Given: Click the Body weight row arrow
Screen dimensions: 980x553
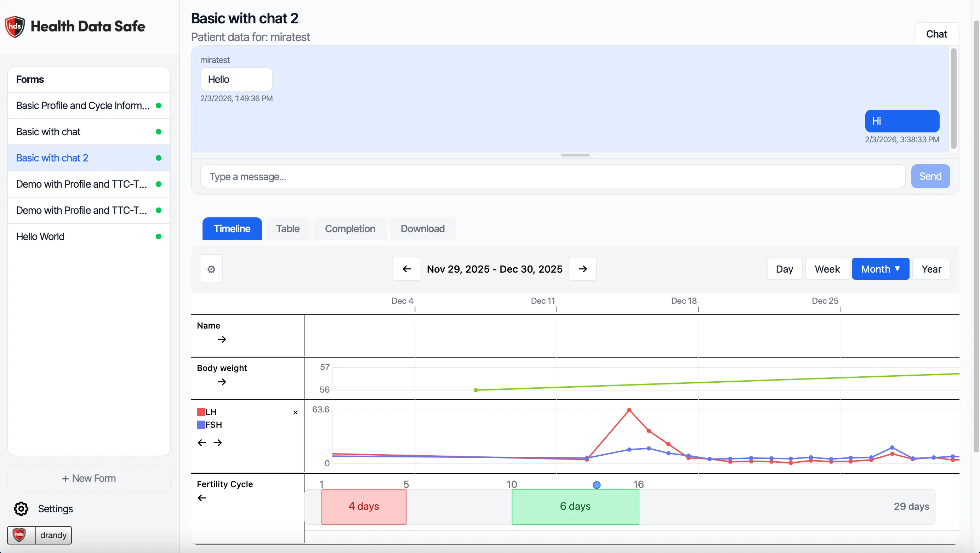Looking at the screenshot, I should (x=222, y=382).
